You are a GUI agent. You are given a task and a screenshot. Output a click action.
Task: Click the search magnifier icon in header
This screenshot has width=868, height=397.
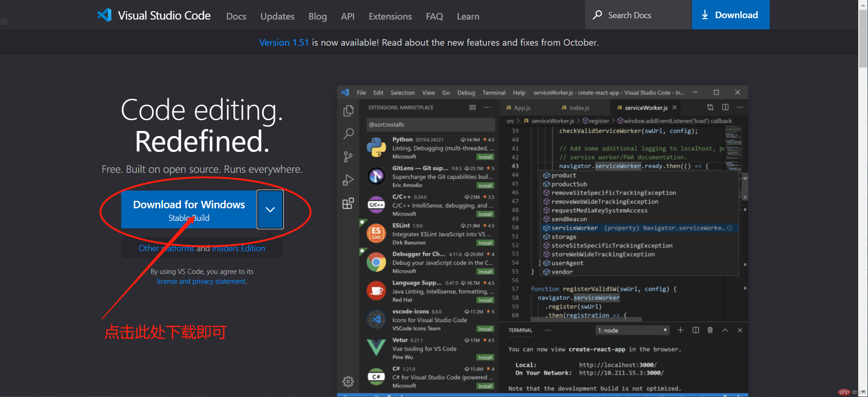(597, 15)
